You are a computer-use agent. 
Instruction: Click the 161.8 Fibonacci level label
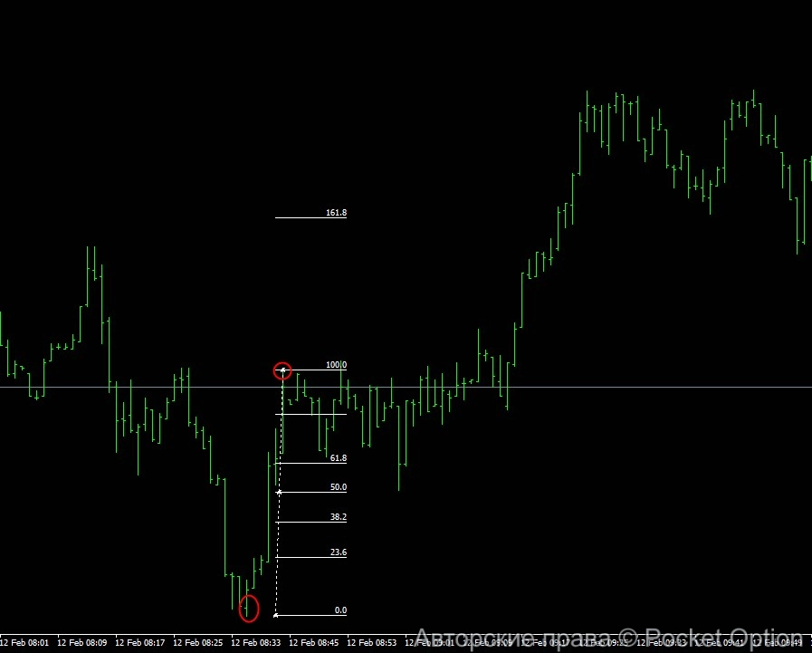336,213
